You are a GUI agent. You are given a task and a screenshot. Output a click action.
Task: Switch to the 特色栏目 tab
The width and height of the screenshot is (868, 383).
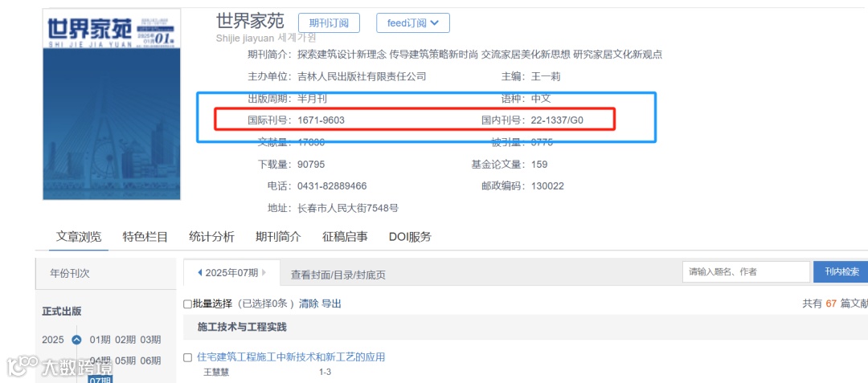pos(145,237)
